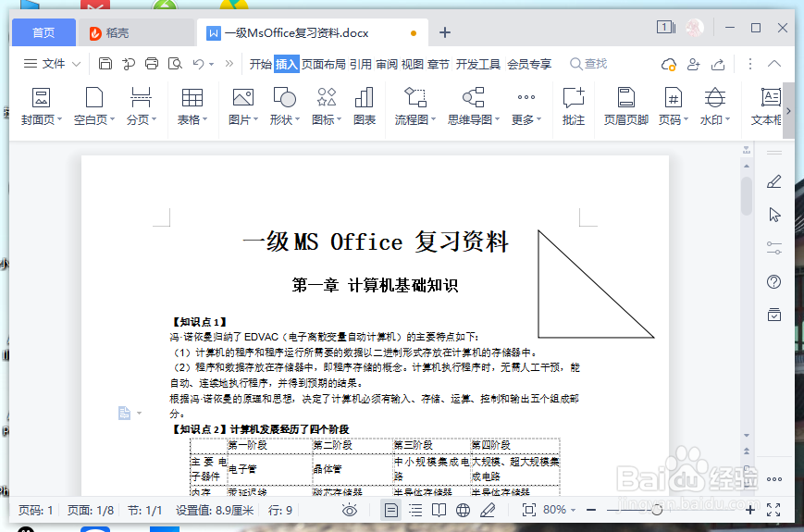The width and height of the screenshot is (804, 532).
Task: Toggle full screen icon in status bar
Action: click(x=773, y=510)
